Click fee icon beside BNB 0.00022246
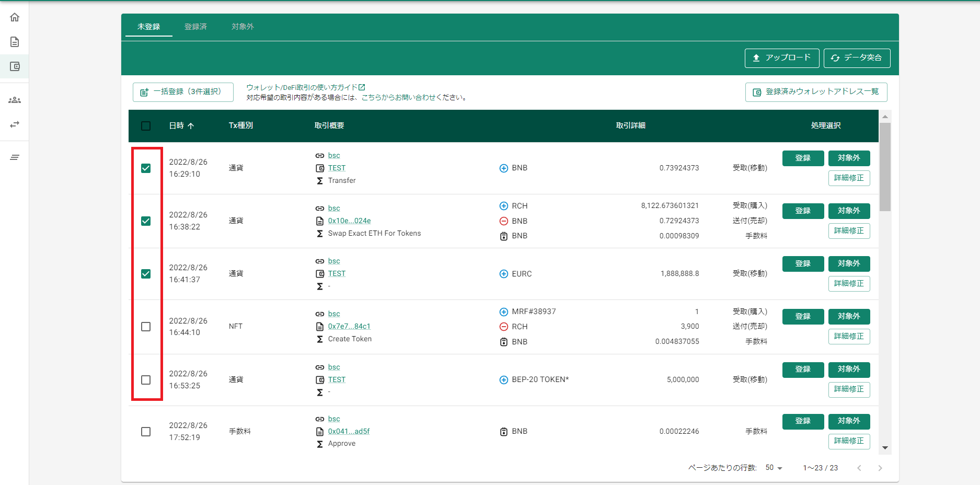This screenshot has width=980, height=485. [504, 432]
